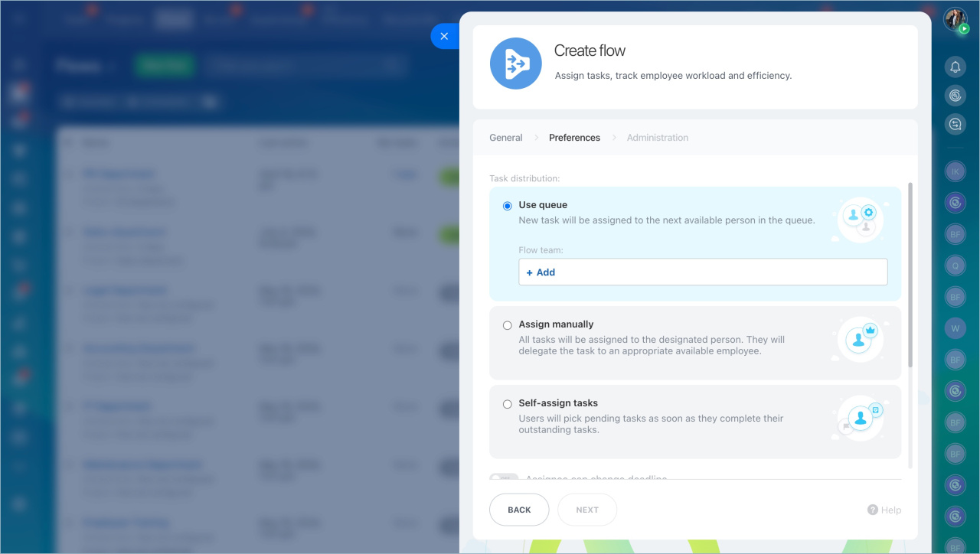Close the Create flow side panel
The image size is (980, 554).
444,36
